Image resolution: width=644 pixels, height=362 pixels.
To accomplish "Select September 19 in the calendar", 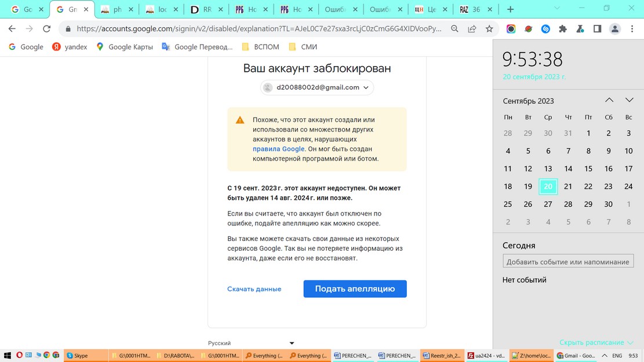I will [x=527, y=187].
